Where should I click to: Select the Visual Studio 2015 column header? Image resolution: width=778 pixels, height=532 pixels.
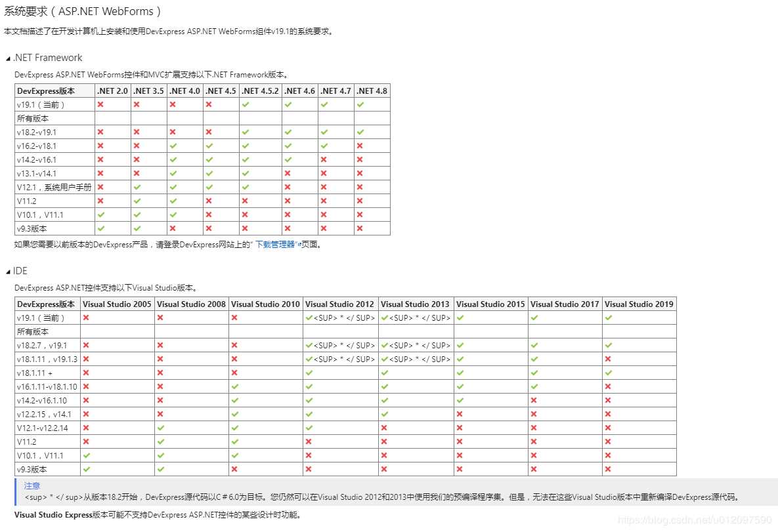pyautogui.click(x=490, y=304)
